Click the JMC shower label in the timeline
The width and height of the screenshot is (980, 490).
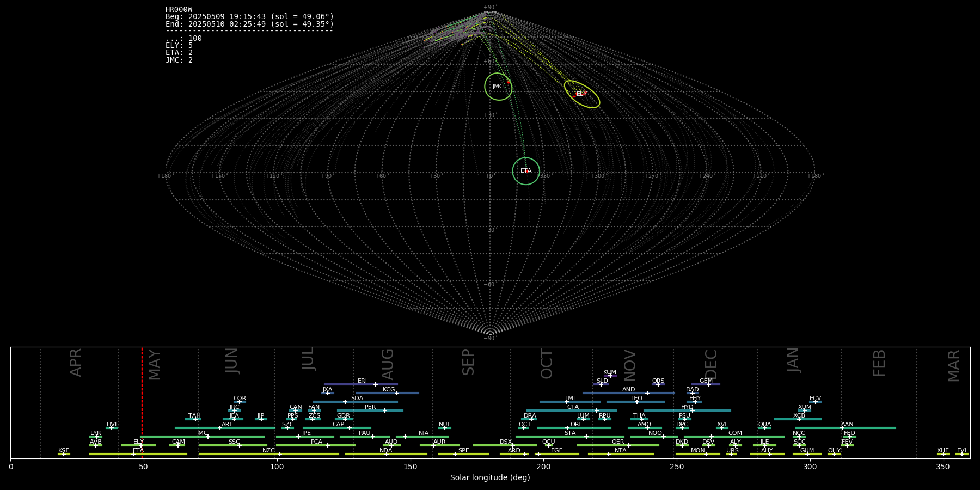[x=203, y=433]
